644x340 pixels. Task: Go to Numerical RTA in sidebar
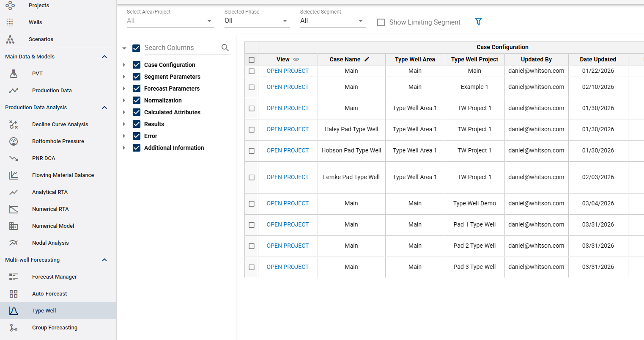coord(50,209)
